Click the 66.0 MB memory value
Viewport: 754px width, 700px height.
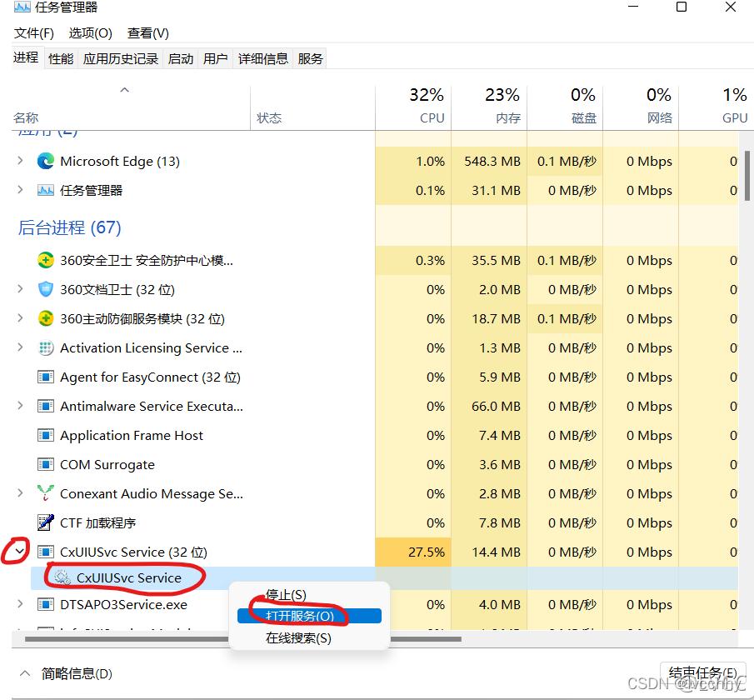(496, 406)
